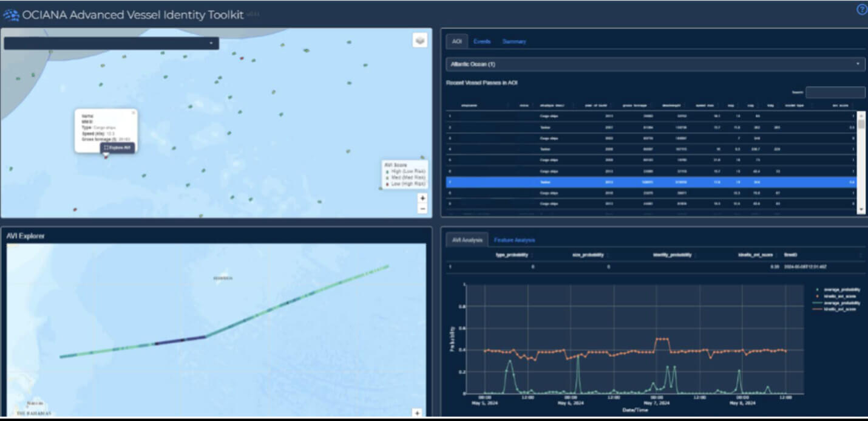Viewport: 868px width, 421px height.
Task: Click the OCIANA logo icon in the header
Action: [12, 14]
